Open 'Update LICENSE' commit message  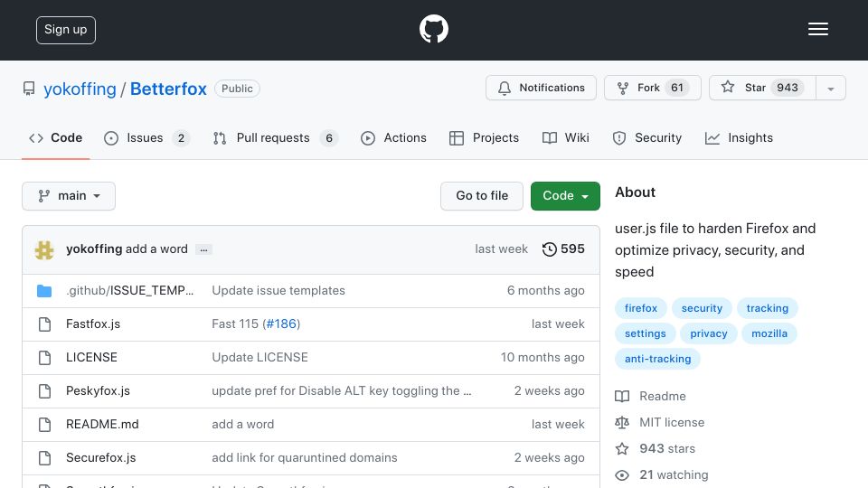[259, 358]
